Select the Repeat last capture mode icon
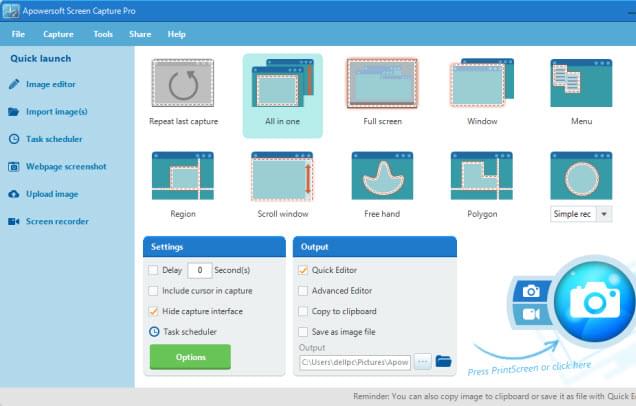This screenshot has height=406, width=636. [x=183, y=83]
